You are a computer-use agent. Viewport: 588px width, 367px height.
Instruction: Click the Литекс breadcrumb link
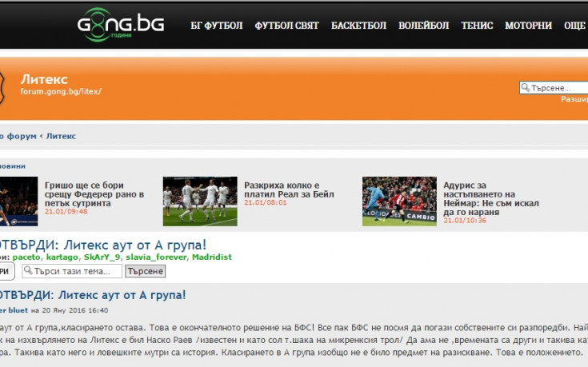pyautogui.click(x=61, y=136)
